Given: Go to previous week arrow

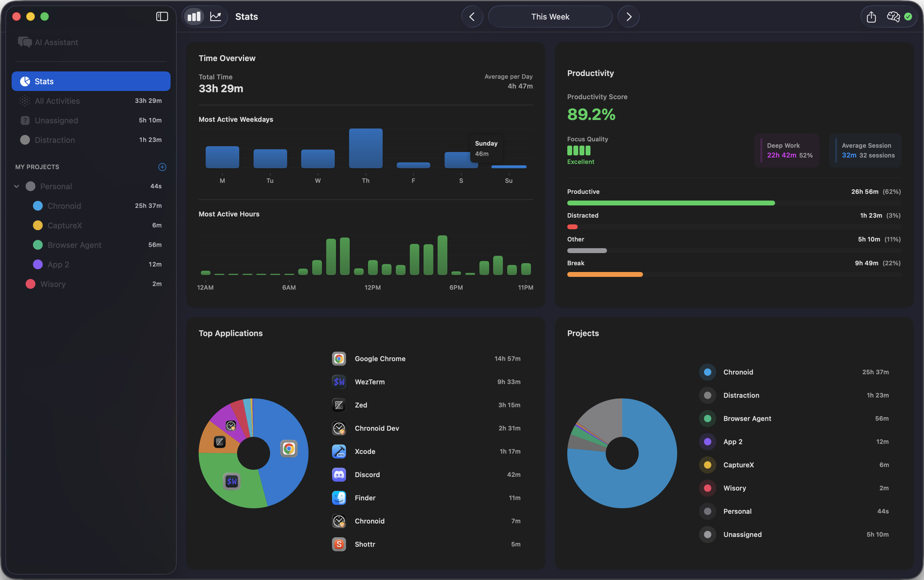Looking at the screenshot, I should point(472,16).
